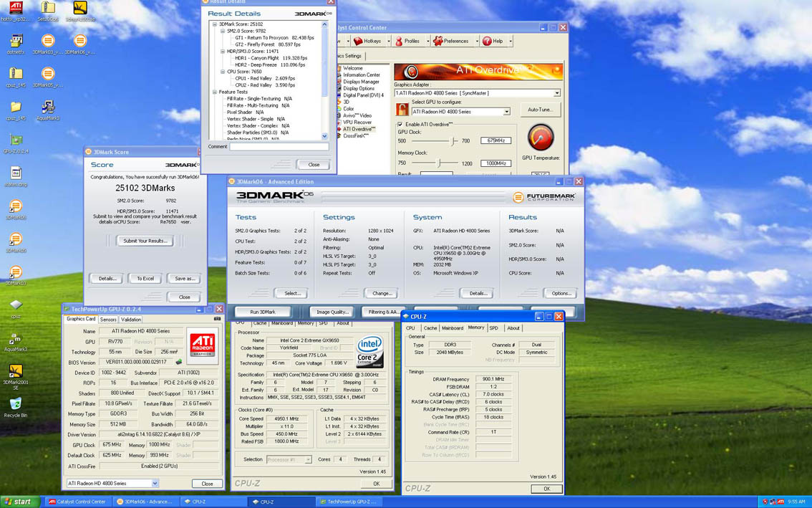Click the GPU Temperature gauge icon
This screenshot has height=508, width=812.
pyautogui.click(x=540, y=138)
